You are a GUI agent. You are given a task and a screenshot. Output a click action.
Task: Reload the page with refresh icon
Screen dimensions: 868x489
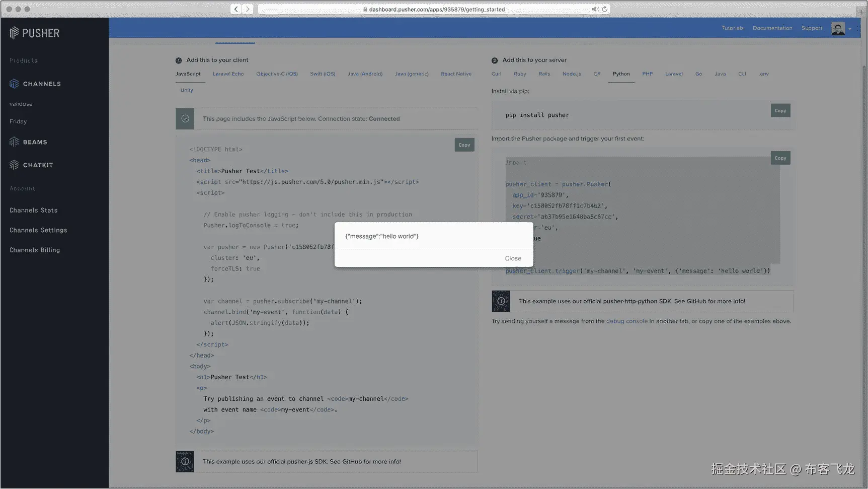tap(605, 9)
